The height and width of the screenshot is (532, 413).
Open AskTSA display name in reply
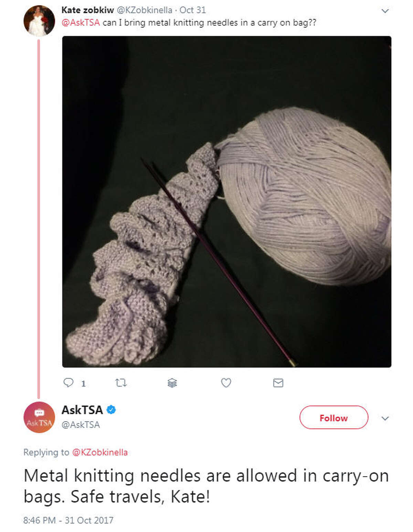82,410
